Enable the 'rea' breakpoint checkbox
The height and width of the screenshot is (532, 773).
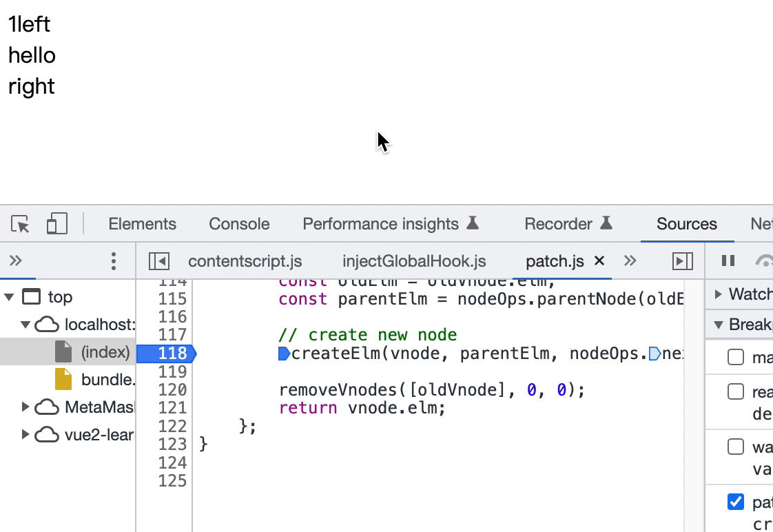[x=736, y=391]
